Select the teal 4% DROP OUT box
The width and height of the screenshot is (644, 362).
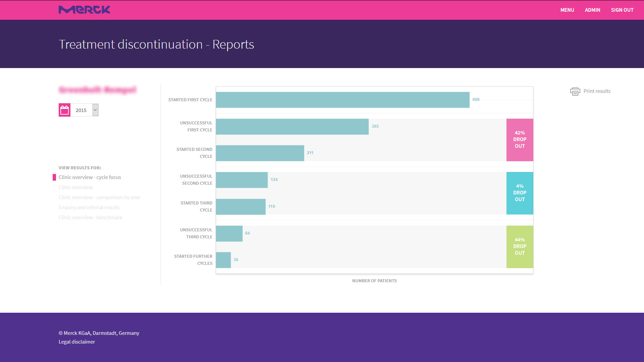tap(520, 193)
